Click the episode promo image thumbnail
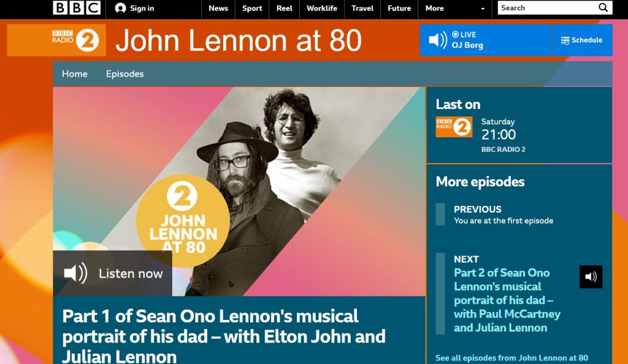 (239, 192)
